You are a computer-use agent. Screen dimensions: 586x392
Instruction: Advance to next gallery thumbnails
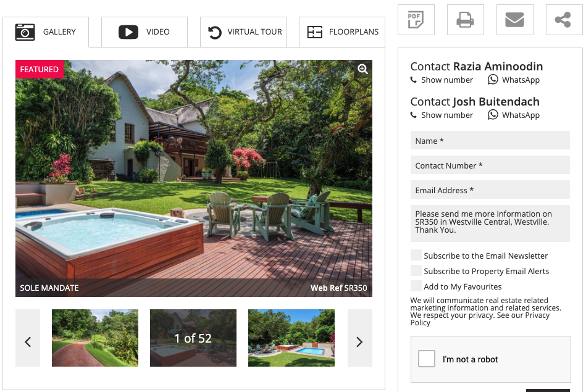[359, 338]
